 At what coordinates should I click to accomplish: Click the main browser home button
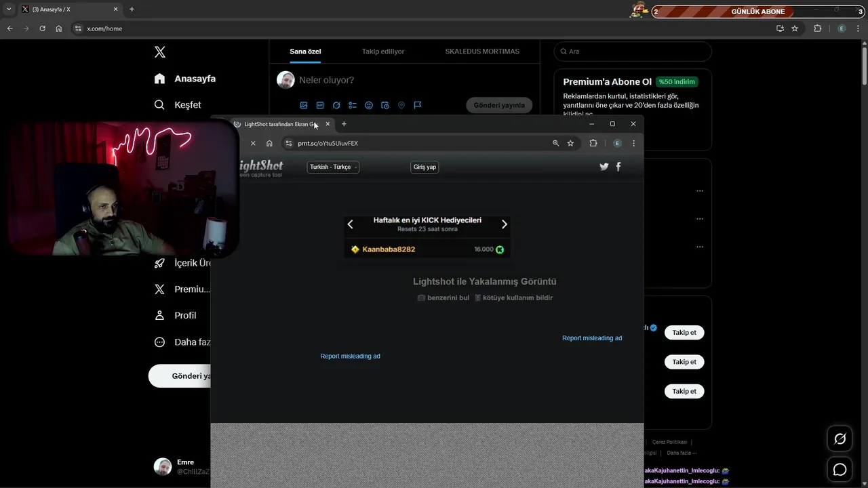click(x=59, y=28)
